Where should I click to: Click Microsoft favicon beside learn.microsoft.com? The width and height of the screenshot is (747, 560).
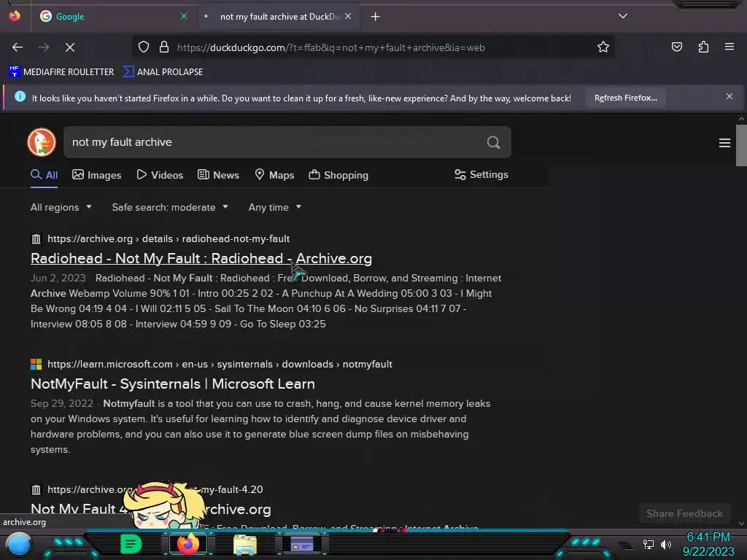click(36, 365)
